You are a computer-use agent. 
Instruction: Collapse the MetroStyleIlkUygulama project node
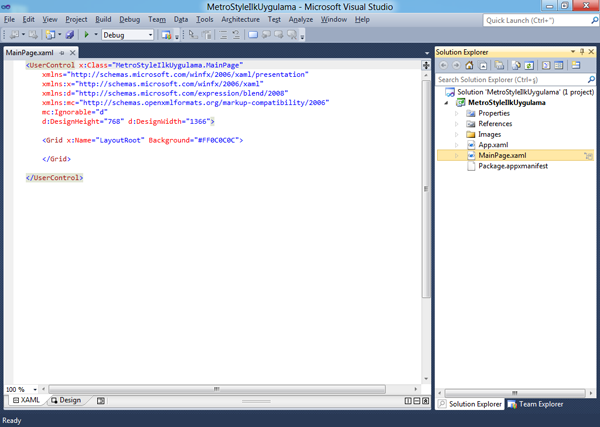tap(446, 103)
